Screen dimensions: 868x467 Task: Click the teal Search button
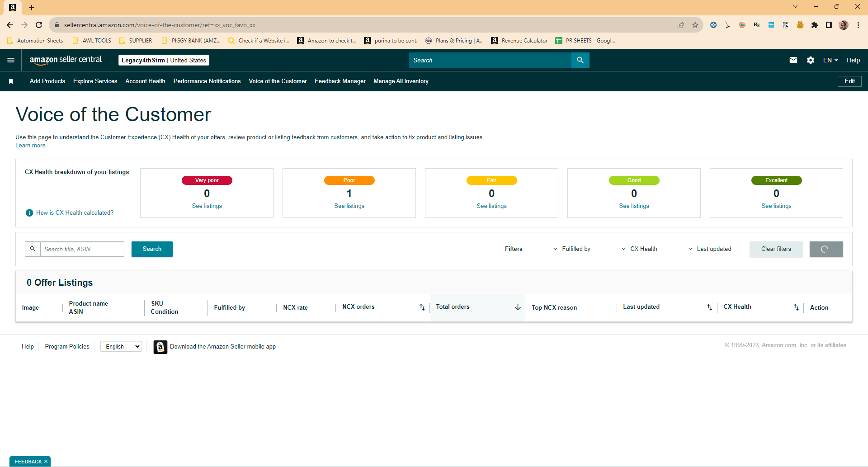(152, 249)
